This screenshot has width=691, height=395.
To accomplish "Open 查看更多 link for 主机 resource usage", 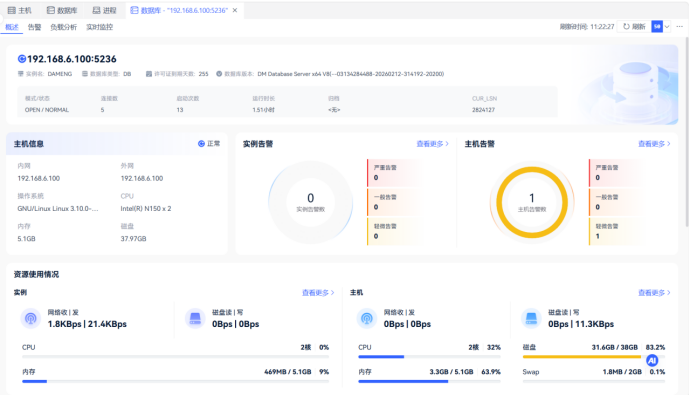I will (x=654, y=292).
